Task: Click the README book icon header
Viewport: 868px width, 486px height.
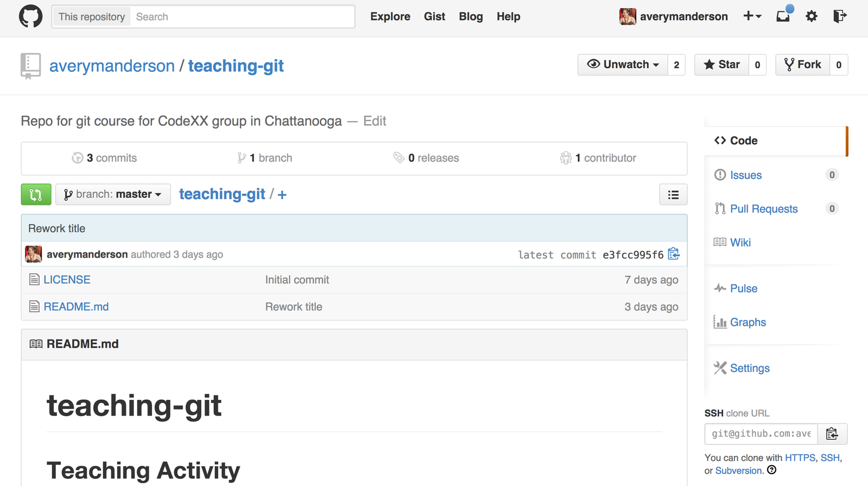Action: tap(36, 344)
